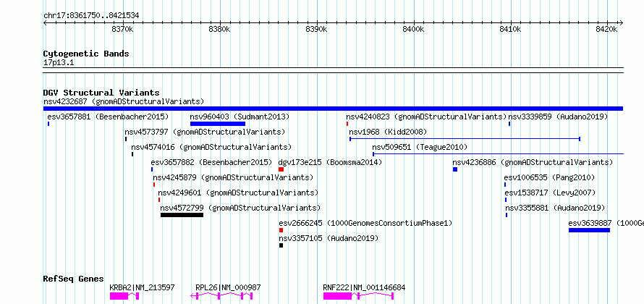Click the 8400k ruler tick label
Viewport: 644px width, 304px height.
coord(414,29)
